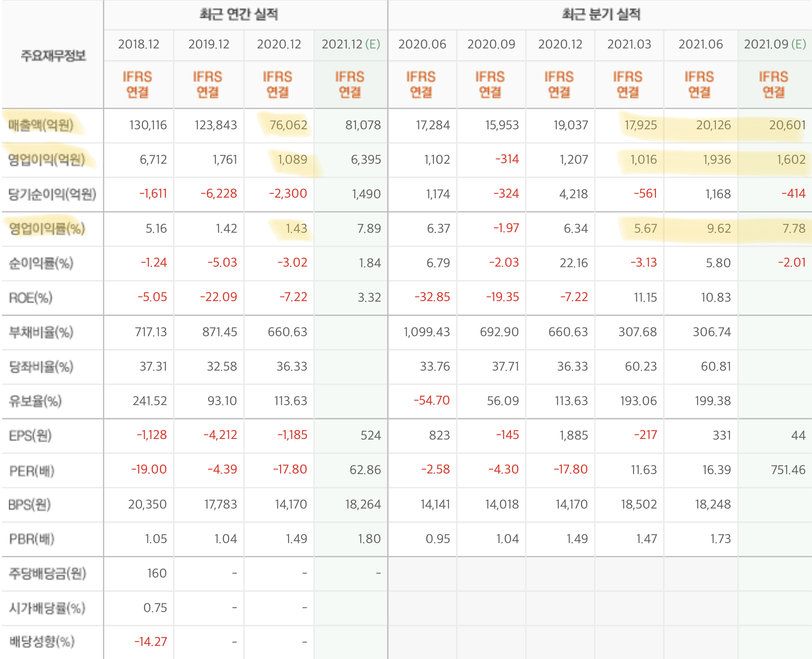Click the 당기순이익(억원) row label
Screen dimensions: 812x659
pos(52,194)
